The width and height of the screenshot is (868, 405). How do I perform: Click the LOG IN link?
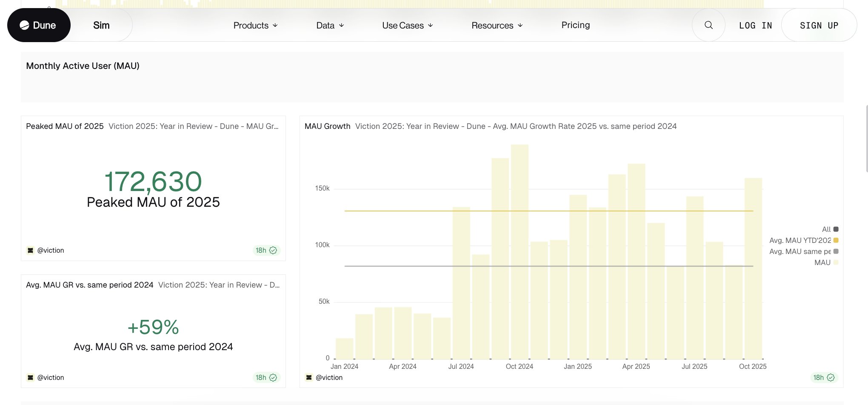[755, 26]
